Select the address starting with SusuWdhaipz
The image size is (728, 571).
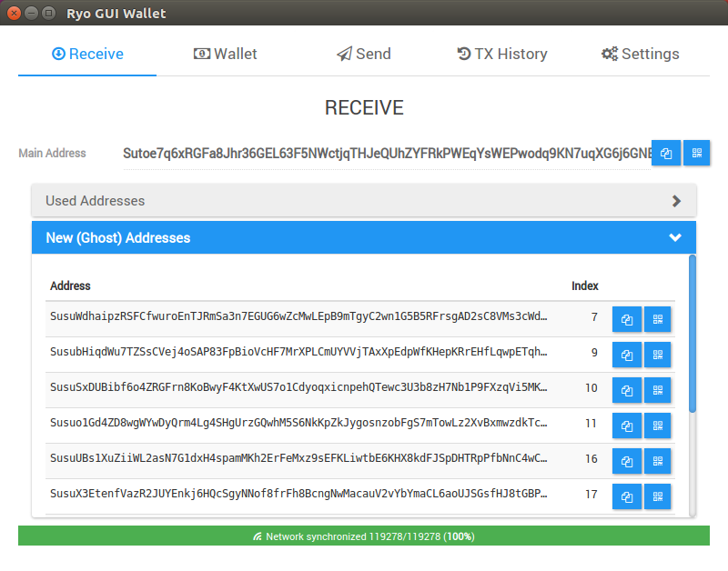[298, 316]
